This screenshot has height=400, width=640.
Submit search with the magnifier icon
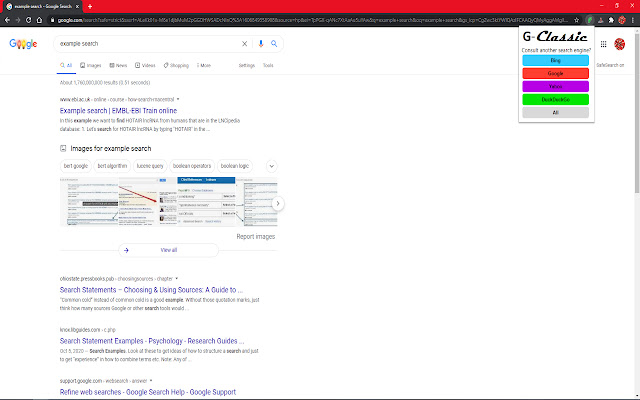(274, 44)
